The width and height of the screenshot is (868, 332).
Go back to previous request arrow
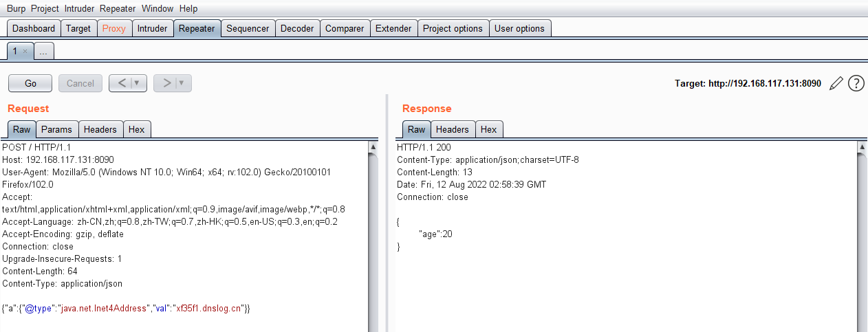click(121, 83)
